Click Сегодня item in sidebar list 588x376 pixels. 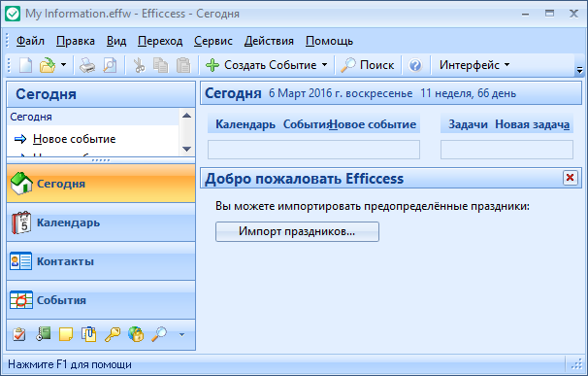pyautogui.click(x=31, y=117)
